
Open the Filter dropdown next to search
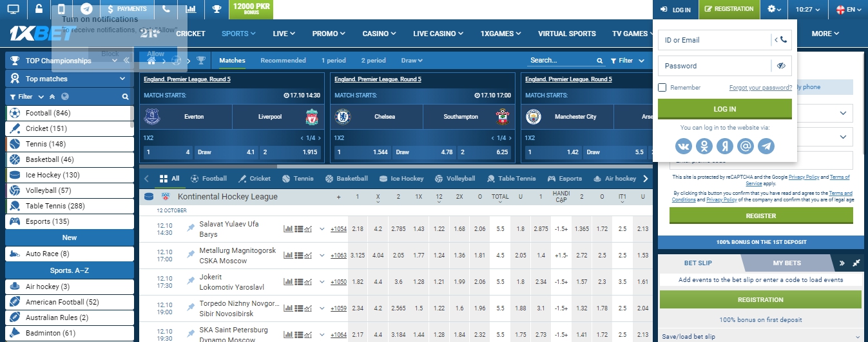(x=628, y=61)
